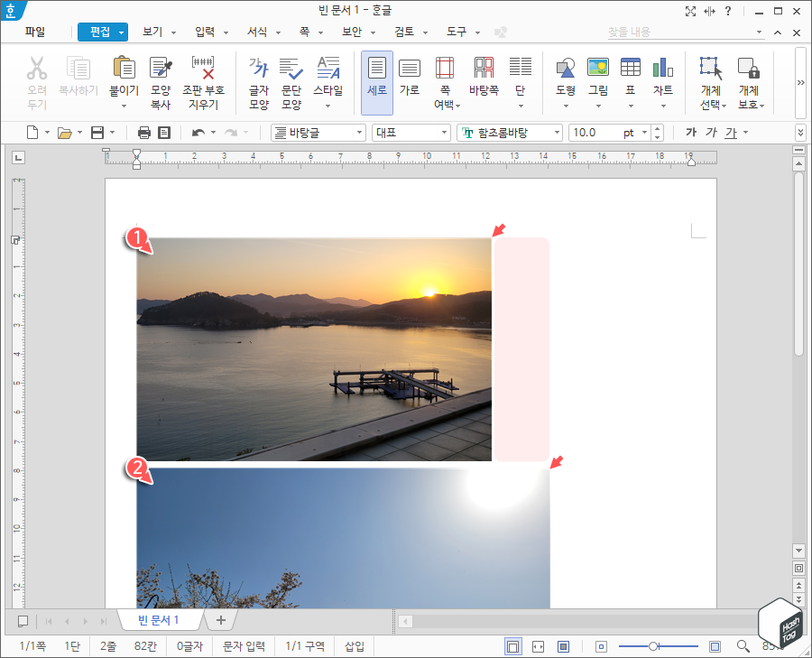Insert a Picture (그림)
The image size is (812, 658).
click(x=598, y=68)
